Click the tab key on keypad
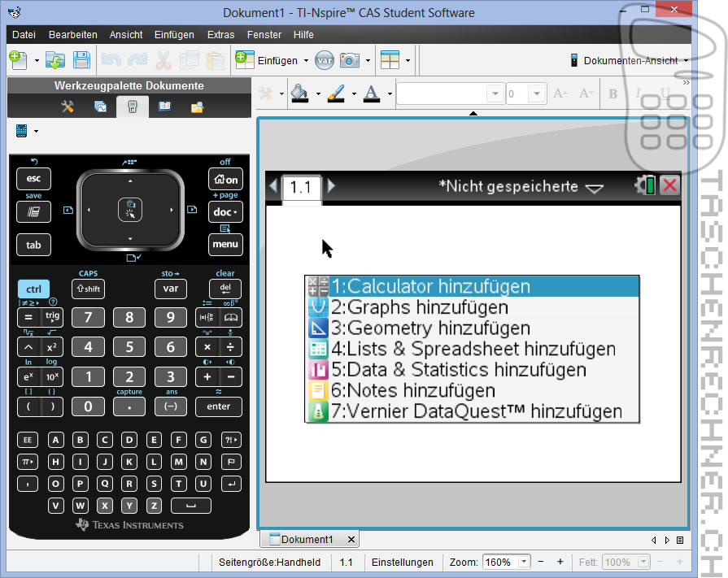This screenshot has height=578, width=728. click(33, 245)
